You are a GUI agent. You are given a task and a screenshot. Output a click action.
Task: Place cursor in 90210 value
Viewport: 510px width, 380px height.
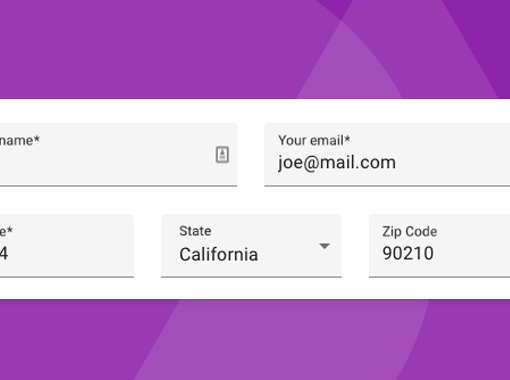pos(408,253)
